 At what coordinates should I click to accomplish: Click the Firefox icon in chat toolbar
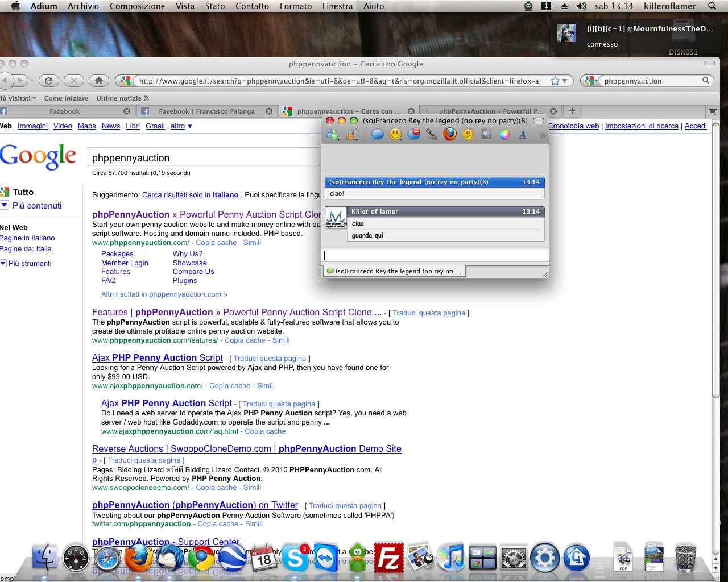[450, 135]
